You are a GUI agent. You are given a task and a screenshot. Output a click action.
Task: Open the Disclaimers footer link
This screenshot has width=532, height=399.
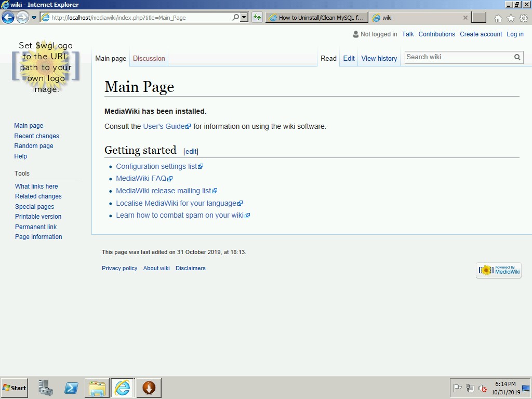190,268
